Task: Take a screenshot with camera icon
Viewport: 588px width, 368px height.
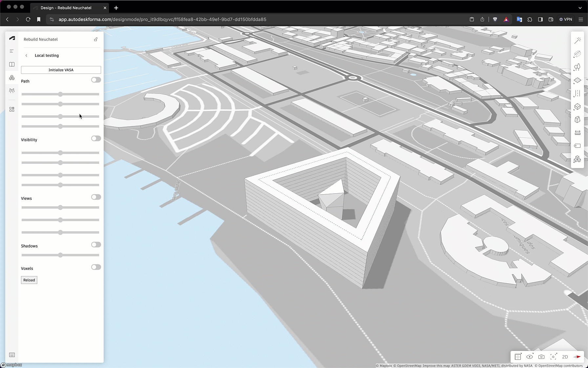Action: (x=541, y=357)
